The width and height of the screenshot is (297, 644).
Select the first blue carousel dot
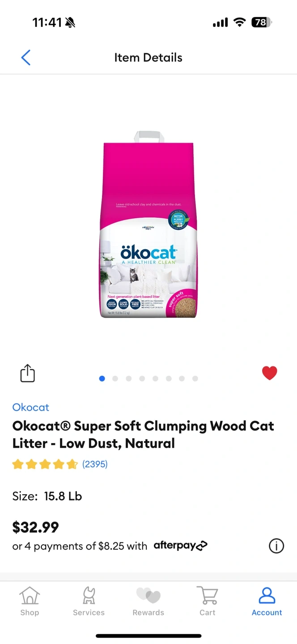coord(102,378)
